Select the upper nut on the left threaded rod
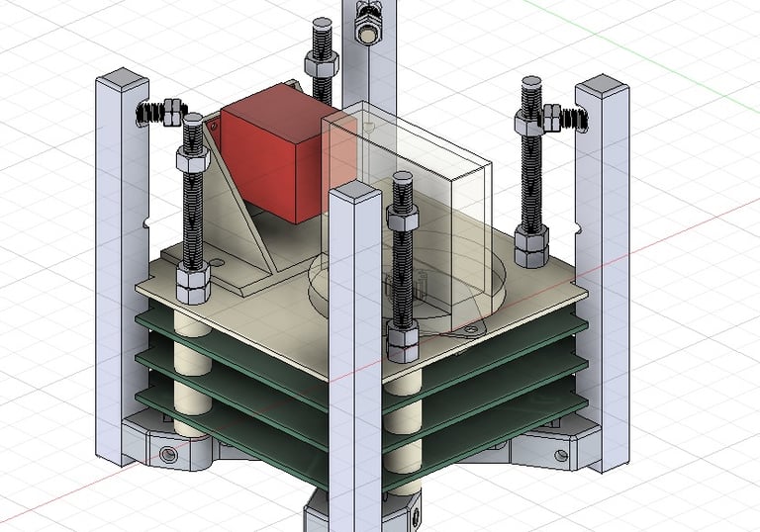The height and width of the screenshot is (532, 760). 193,159
